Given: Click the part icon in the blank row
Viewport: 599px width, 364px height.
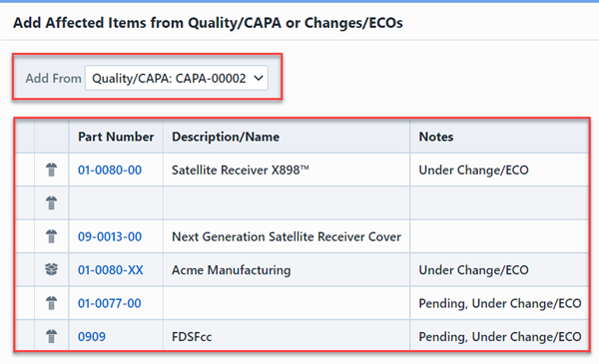Looking at the screenshot, I should coord(52,203).
